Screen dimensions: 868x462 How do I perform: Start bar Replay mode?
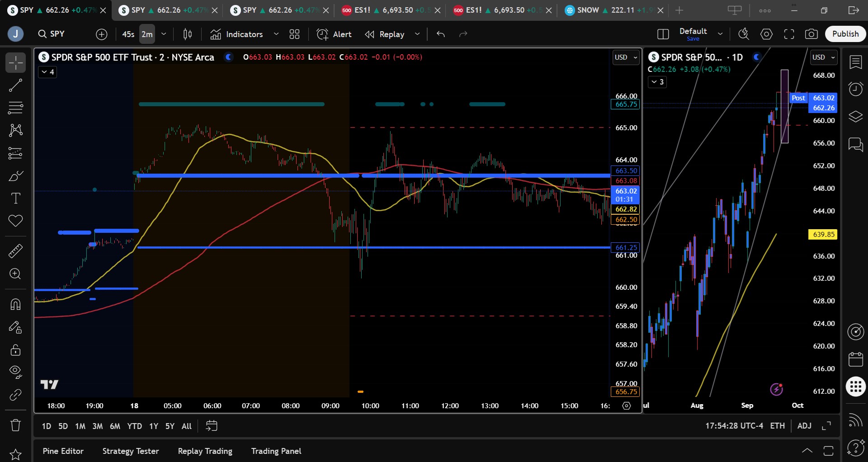coord(385,34)
